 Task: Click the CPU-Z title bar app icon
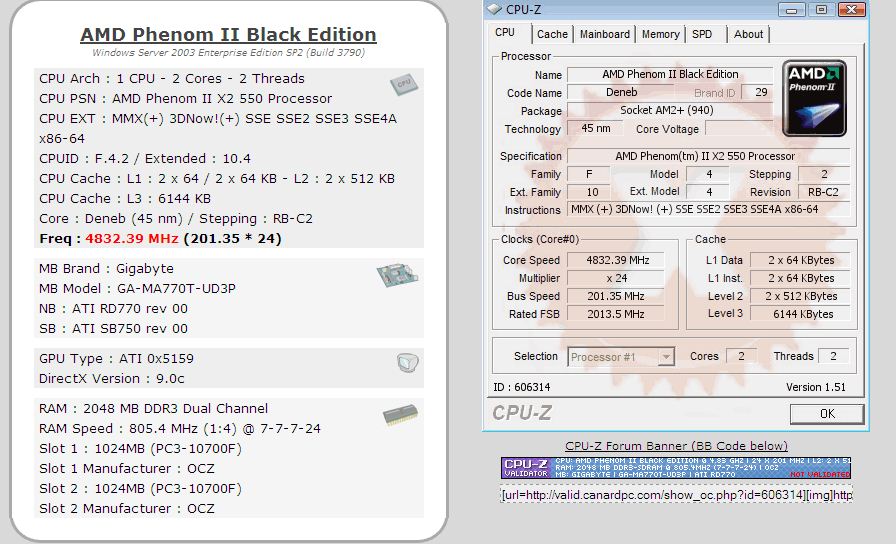(494, 9)
